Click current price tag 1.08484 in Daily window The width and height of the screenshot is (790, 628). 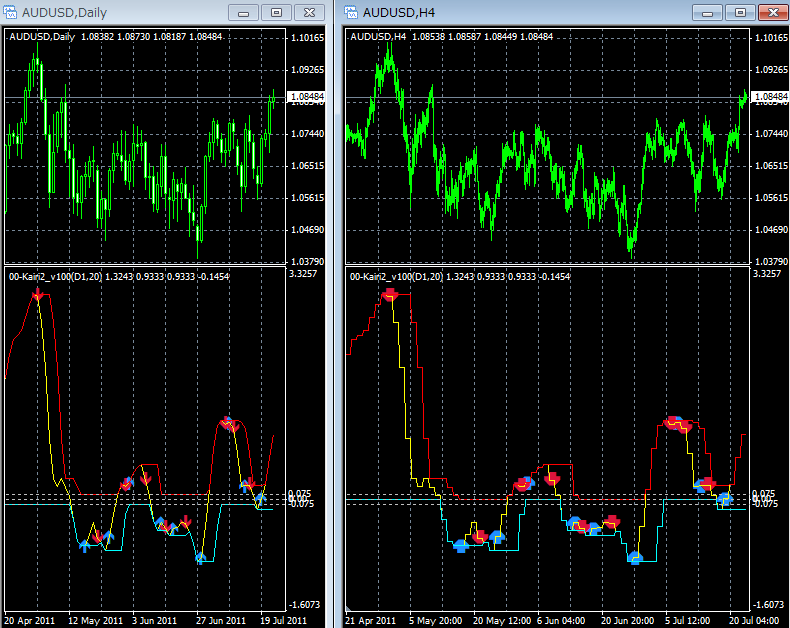click(x=306, y=96)
